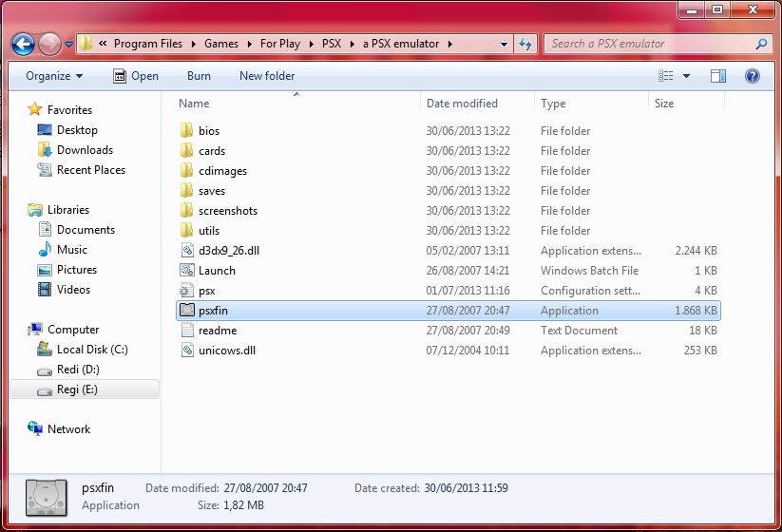
Task: Click the Windows Batch File type text
Action: (589, 270)
